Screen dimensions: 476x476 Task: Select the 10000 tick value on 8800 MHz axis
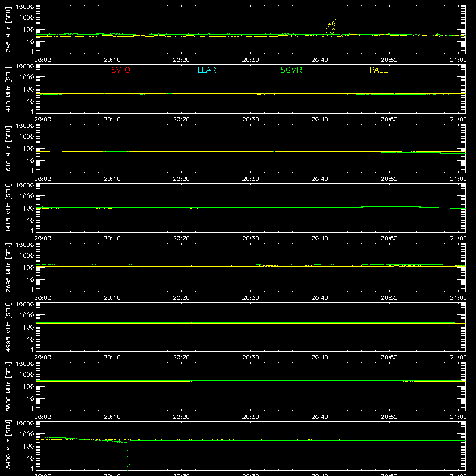[25, 364]
